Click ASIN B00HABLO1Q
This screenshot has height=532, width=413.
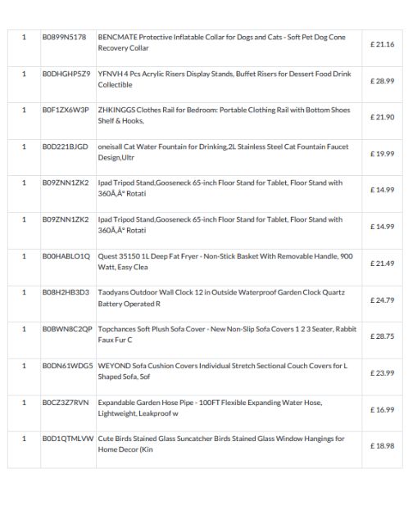pyautogui.click(x=66, y=256)
